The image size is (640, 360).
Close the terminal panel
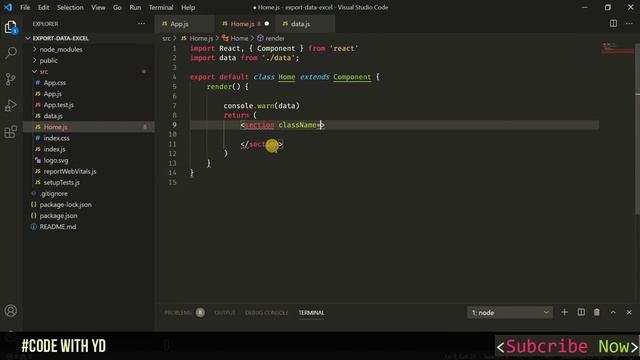(629, 312)
